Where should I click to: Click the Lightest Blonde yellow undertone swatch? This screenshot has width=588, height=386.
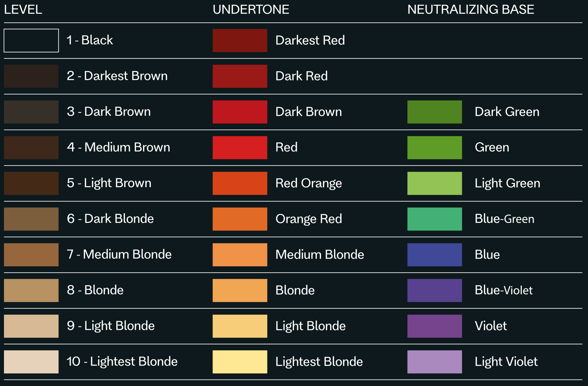point(240,362)
